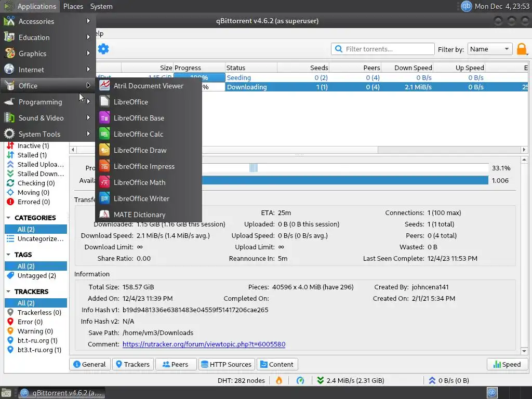This screenshot has height=399, width=532.
Task: Expand the Internet submenu
Action: [47, 70]
